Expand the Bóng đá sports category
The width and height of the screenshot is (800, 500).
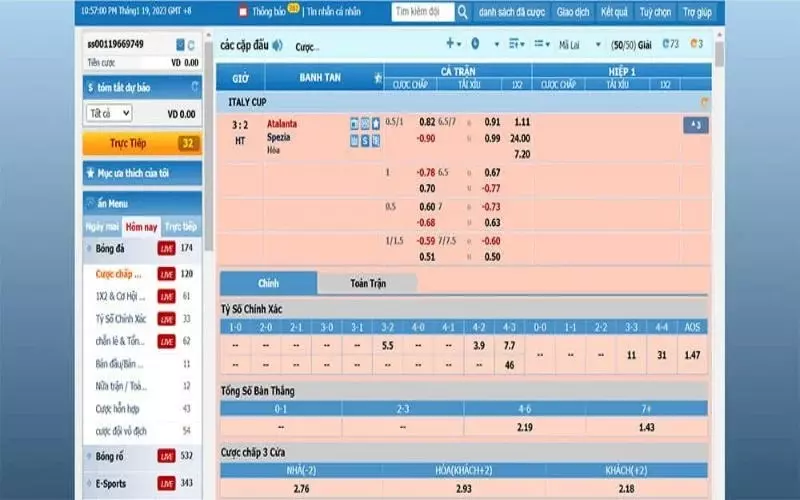pos(89,248)
